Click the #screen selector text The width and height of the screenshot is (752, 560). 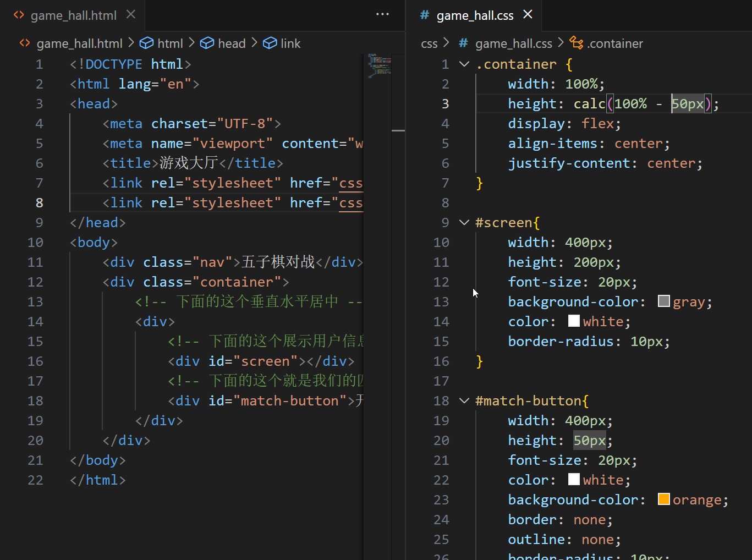point(504,223)
